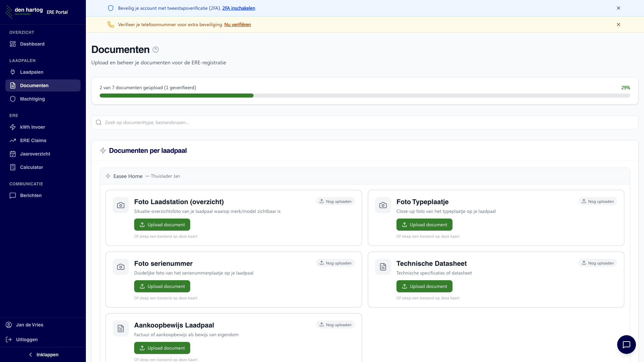This screenshot has width=644, height=362.
Task: Click the document icon on Technische Datasheet card
Action: coord(383,267)
